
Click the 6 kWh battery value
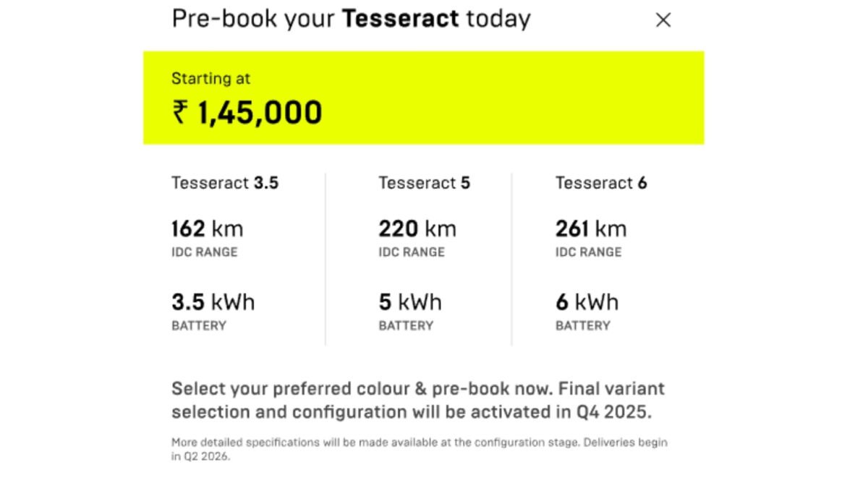tap(587, 301)
